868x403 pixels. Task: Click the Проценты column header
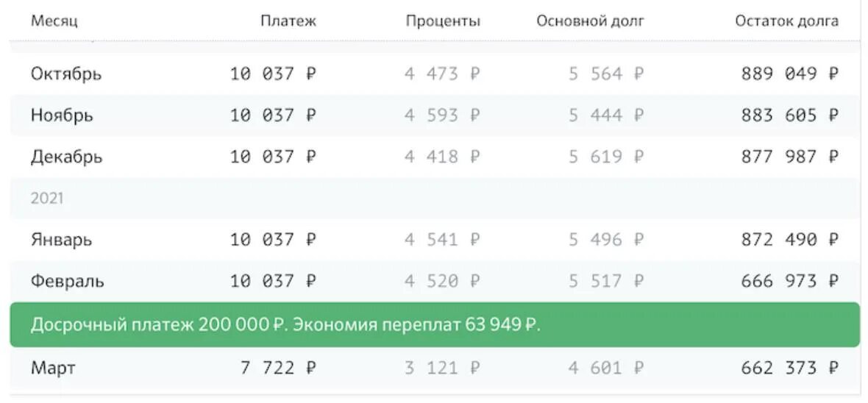[442, 21]
